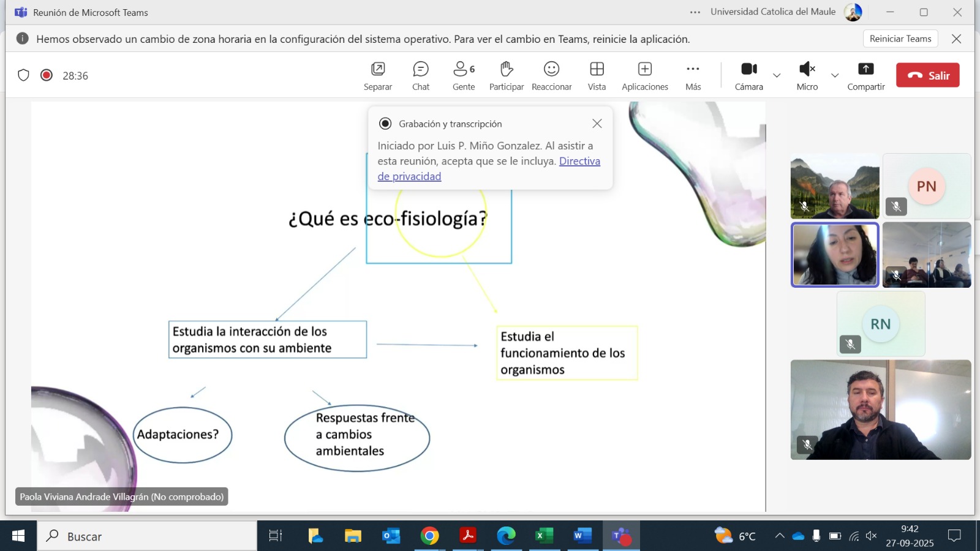This screenshot has height=551, width=980.
Task: Show hidden system tray icons
Action: click(x=779, y=536)
